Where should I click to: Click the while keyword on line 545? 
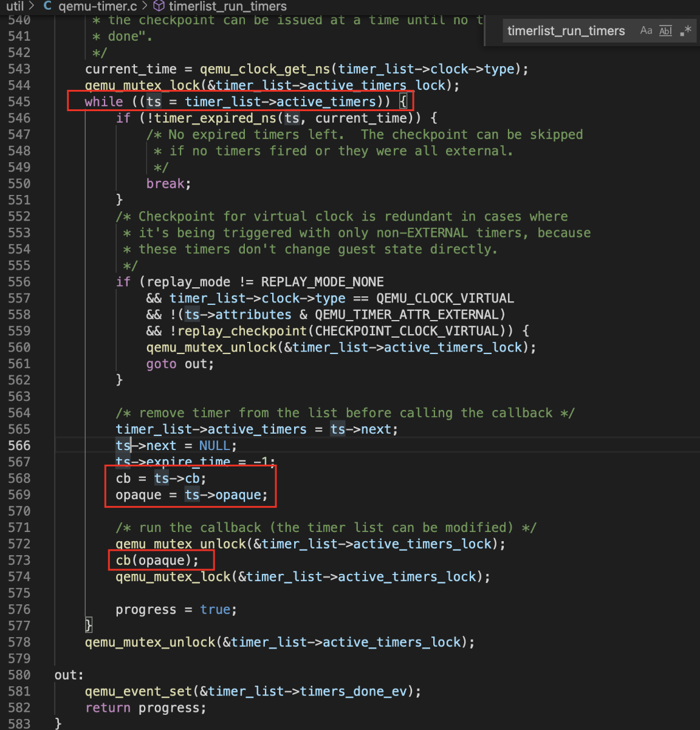(104, 101)
